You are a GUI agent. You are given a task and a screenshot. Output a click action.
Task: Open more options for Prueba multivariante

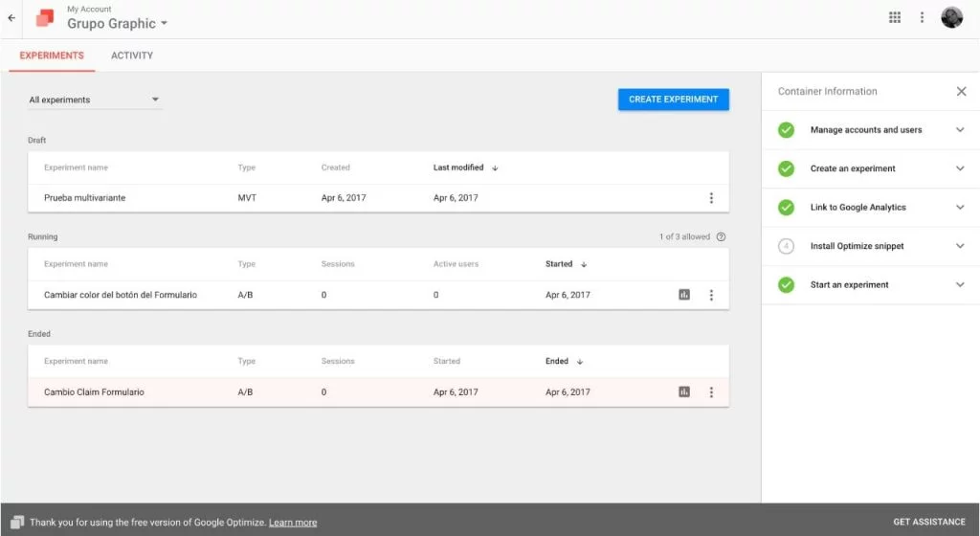coord(711,198)
